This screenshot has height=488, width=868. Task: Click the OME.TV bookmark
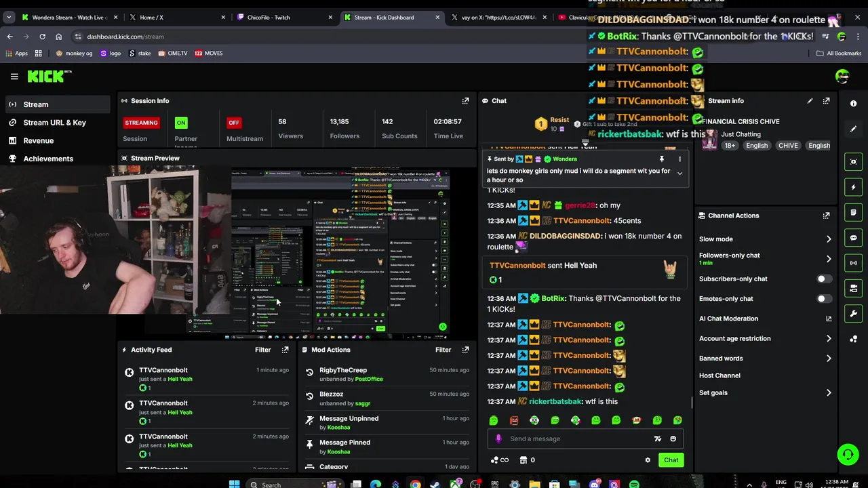coord(173,53)
